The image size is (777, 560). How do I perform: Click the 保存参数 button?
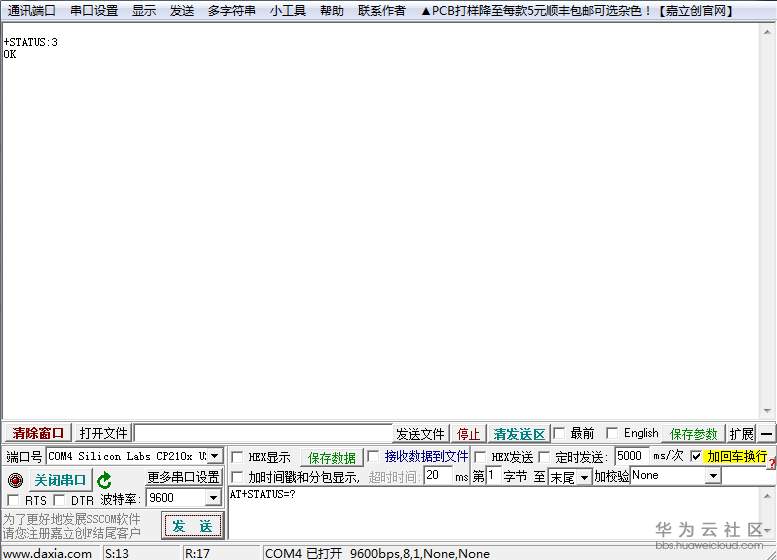click(x=694, y=434)
